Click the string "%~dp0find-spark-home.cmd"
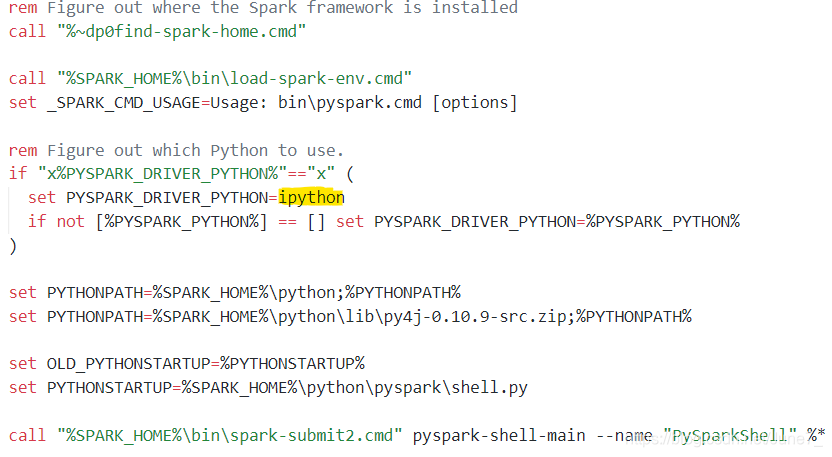832x457 pixels. point(181,31)
